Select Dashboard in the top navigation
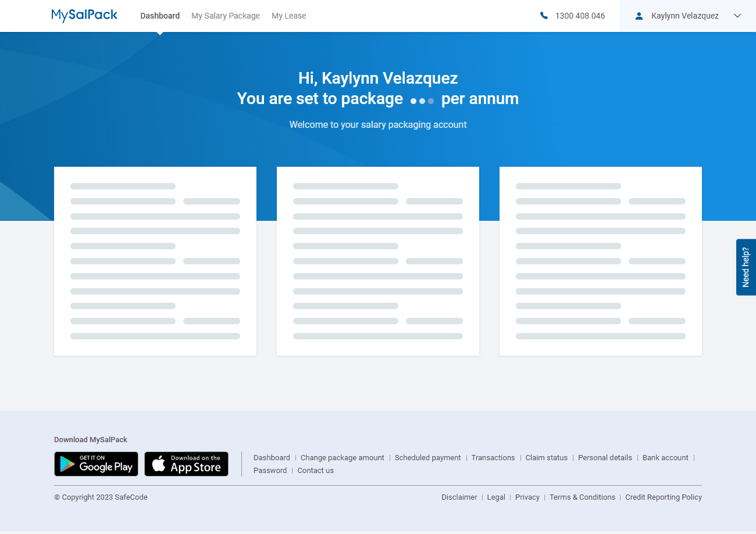The height and width of the screenshot is (534, 756). [x=160, y=16]
